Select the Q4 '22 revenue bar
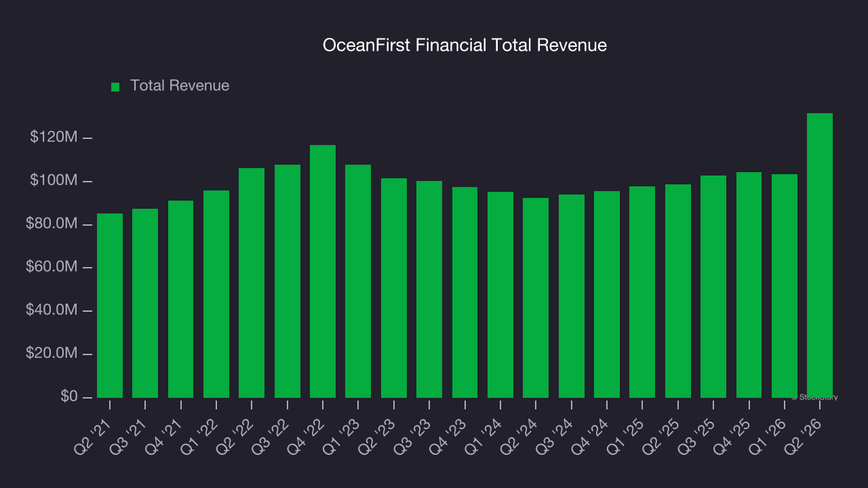Viewport: 868px width, 488px height. 323,271
